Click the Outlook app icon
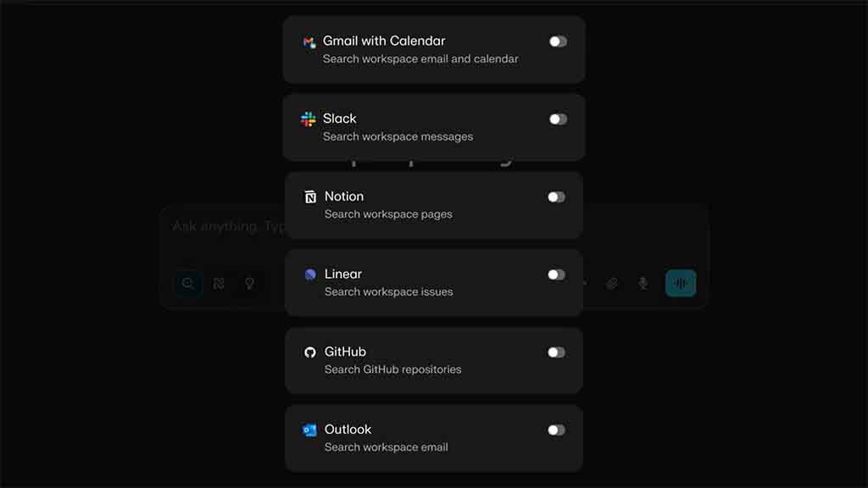Screen dimensions: 868x488 [x=310, y=430]
